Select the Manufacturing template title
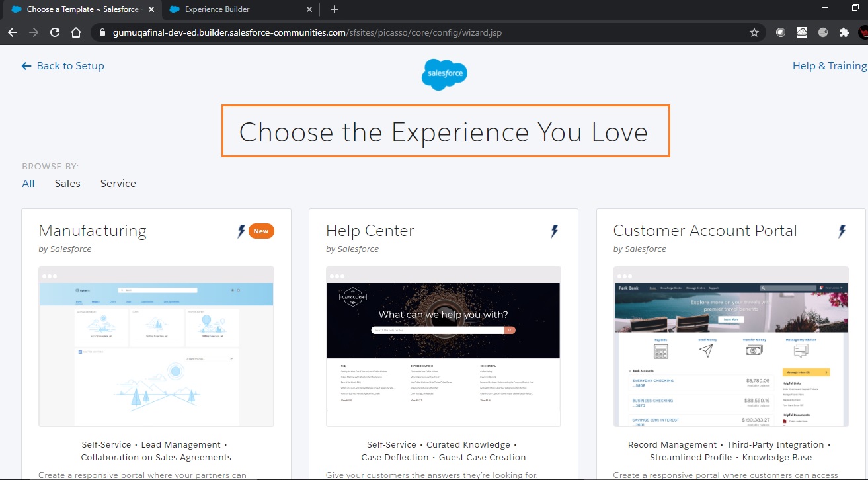 pyautogui.click(x=93, y=231)
